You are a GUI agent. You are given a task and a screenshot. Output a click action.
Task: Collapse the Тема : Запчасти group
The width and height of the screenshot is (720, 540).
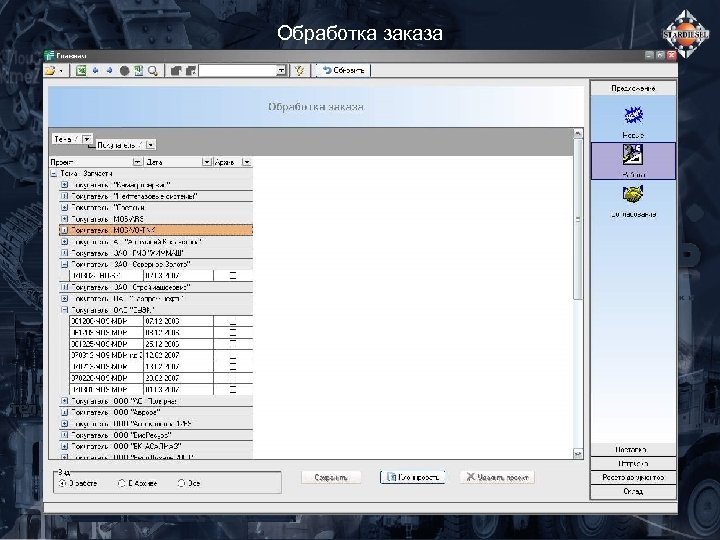pyautogui.click(x=54, y=174)
